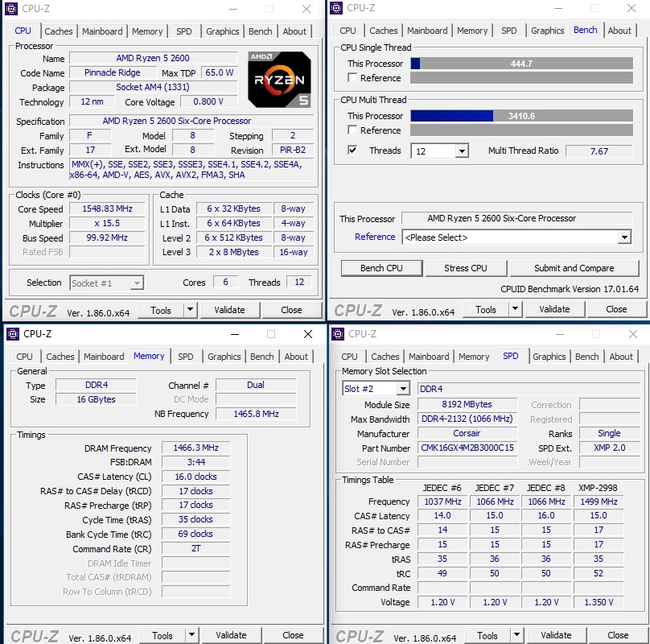The height and width of the screenshot is (644, 650).
Task: Click the multi thread score bar showing 3410.6
Action: tap(522, 116)
